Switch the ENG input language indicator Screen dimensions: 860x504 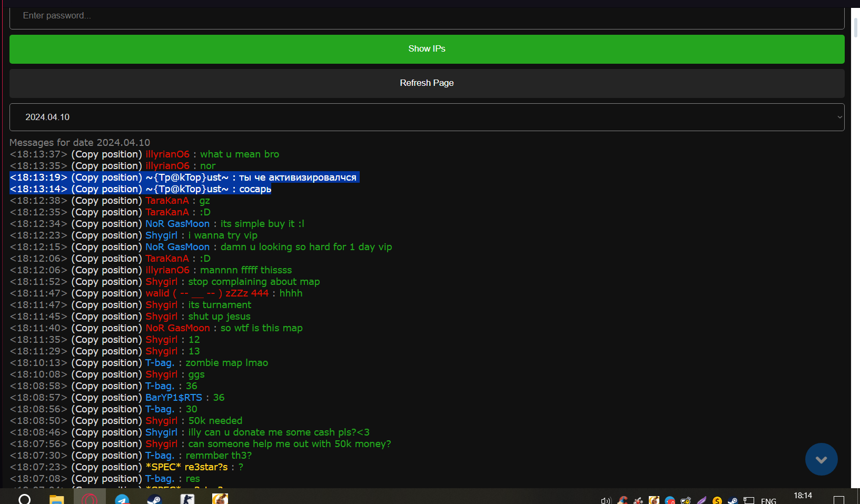click(768, 501)
